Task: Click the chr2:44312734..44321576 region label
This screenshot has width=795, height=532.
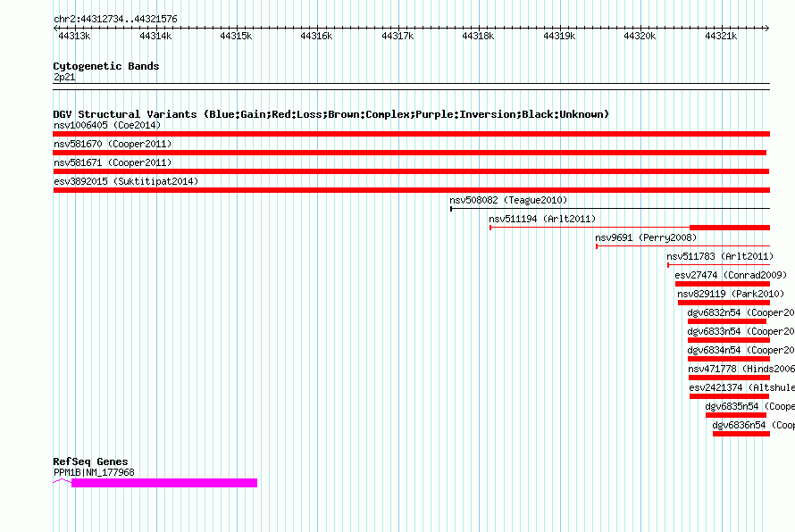Action: pyautogui.click(x=115, y=19)
